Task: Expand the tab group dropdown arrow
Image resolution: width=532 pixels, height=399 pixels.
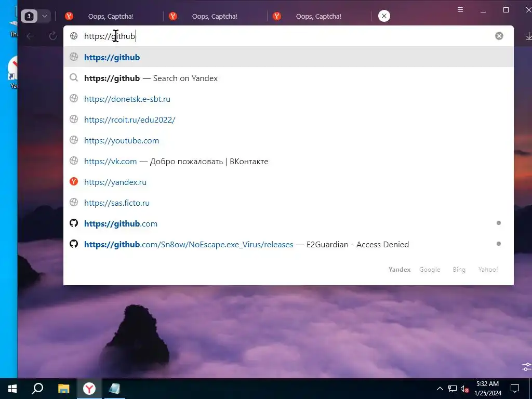Action: pos(45,16)
